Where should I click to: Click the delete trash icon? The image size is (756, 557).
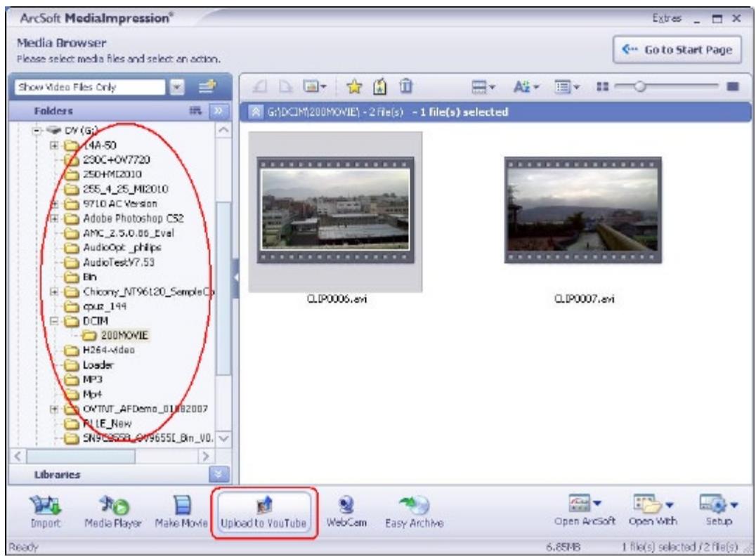pos(406,86)
